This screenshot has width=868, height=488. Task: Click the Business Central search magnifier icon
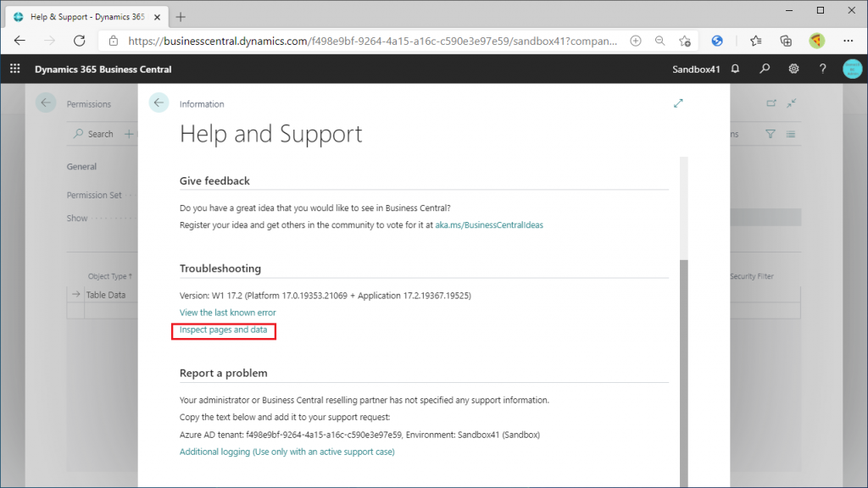(765, 69)
